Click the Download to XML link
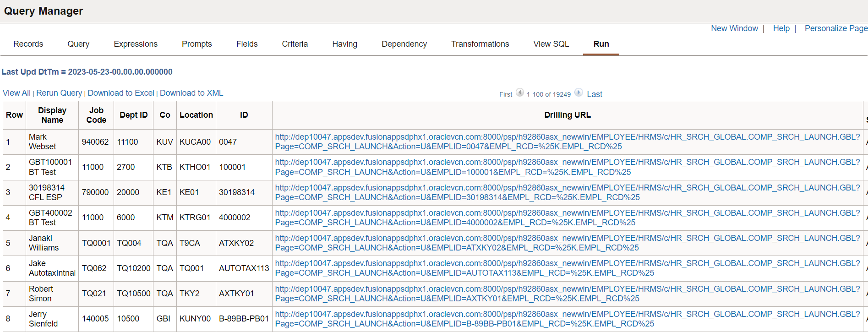 (191, 93)
